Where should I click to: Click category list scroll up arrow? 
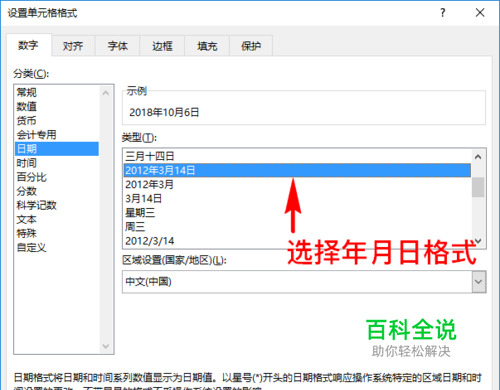106,93
